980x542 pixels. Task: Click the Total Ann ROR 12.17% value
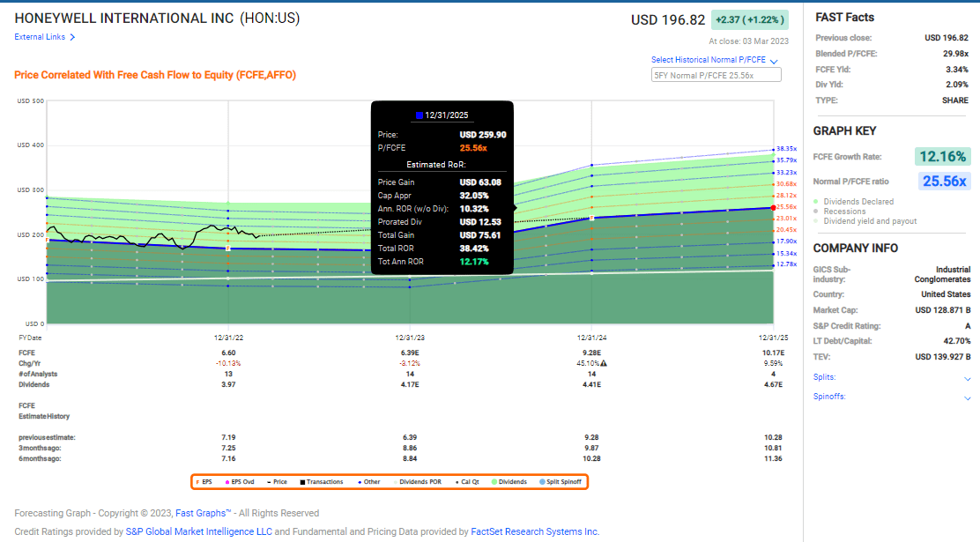[x=474, y=262]
